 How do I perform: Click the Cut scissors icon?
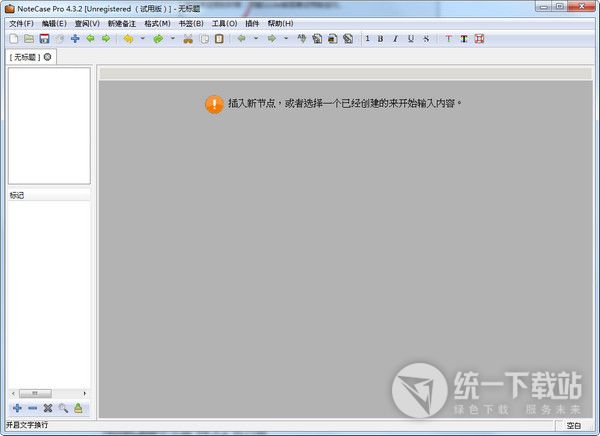click(187, 39)
